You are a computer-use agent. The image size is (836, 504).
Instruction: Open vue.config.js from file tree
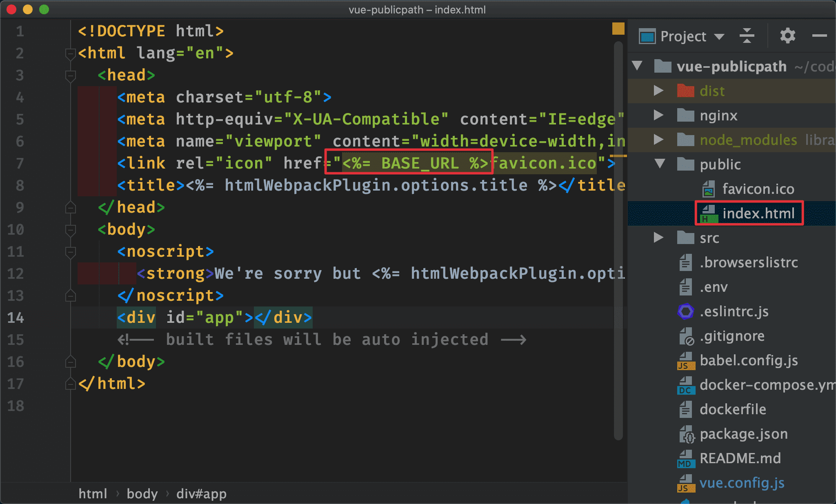[742, 483]
